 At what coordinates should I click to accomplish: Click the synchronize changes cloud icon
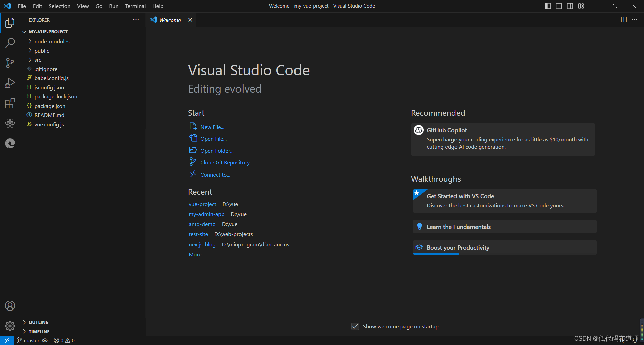[x=45, y=341]
